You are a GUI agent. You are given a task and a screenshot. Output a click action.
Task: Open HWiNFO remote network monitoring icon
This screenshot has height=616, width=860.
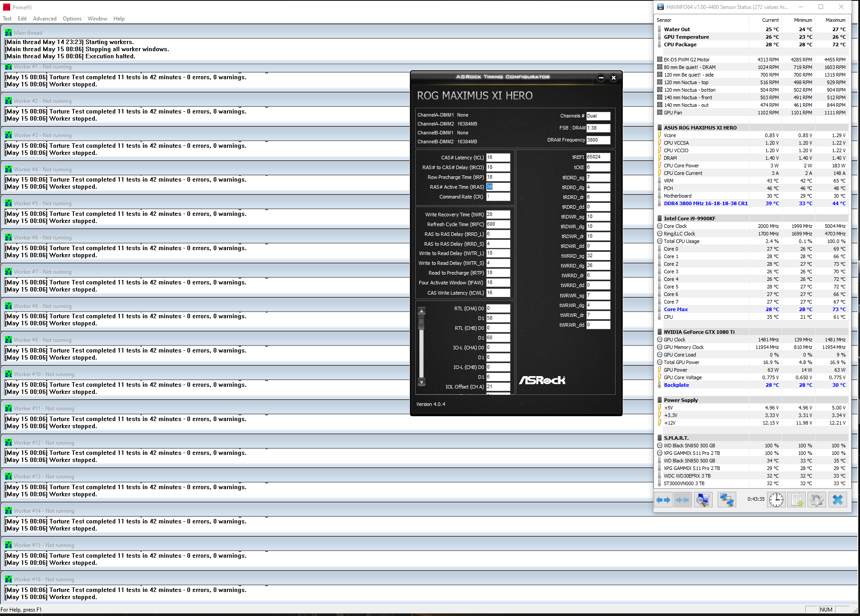tap(726, 500)
